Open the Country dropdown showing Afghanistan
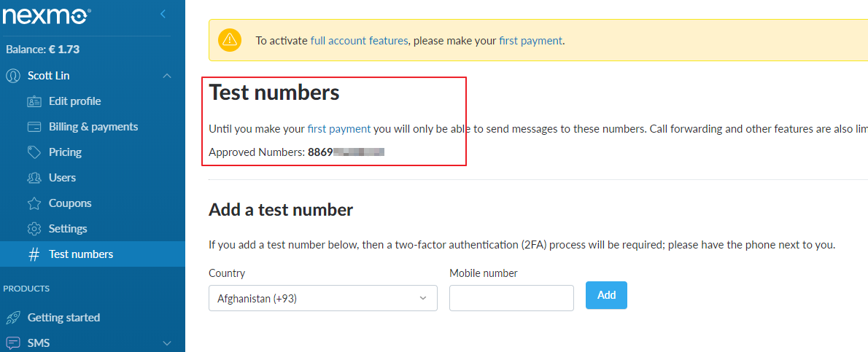Viewport: 868px width, 352px height. click(x=322, y=298)
